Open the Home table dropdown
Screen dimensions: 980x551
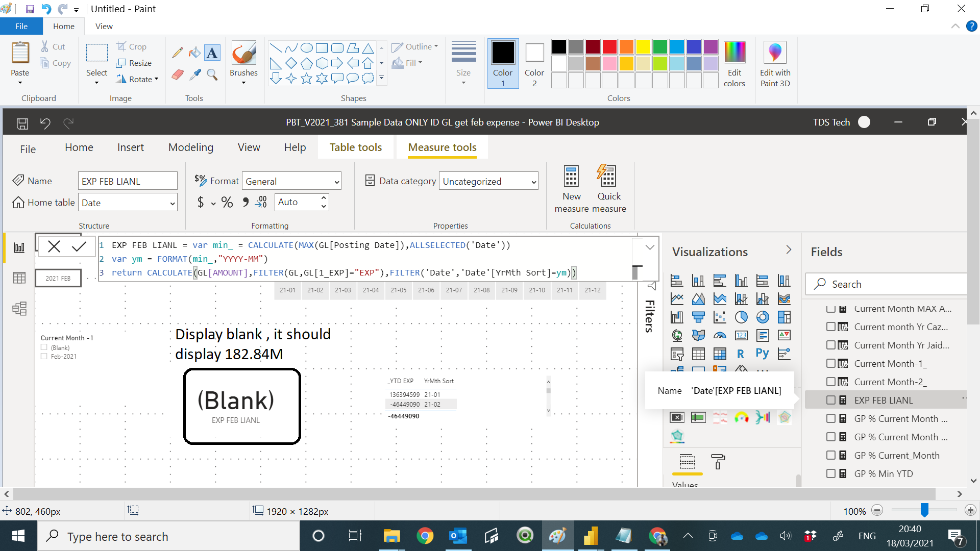tap(128, 203)
